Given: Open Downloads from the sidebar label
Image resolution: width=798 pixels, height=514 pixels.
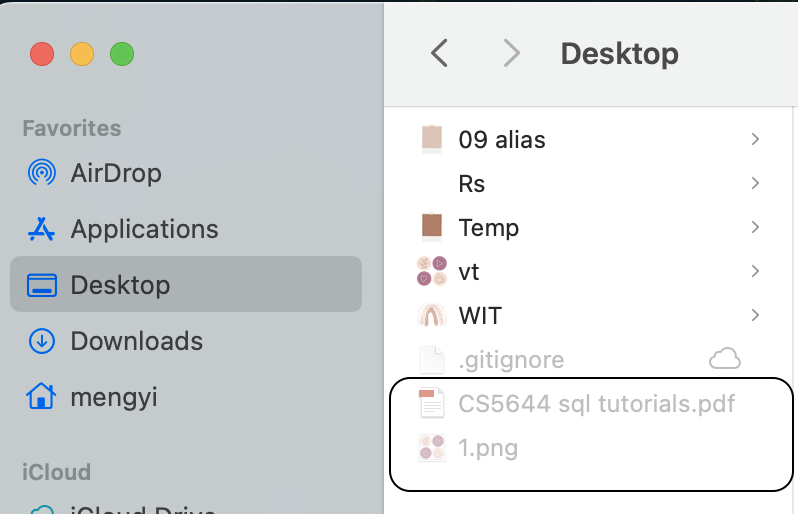Looking at the screenshot, I should coord(136,341).
